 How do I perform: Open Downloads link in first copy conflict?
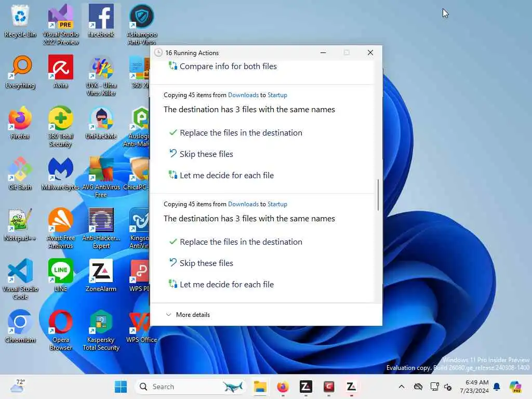pos(243,95)
